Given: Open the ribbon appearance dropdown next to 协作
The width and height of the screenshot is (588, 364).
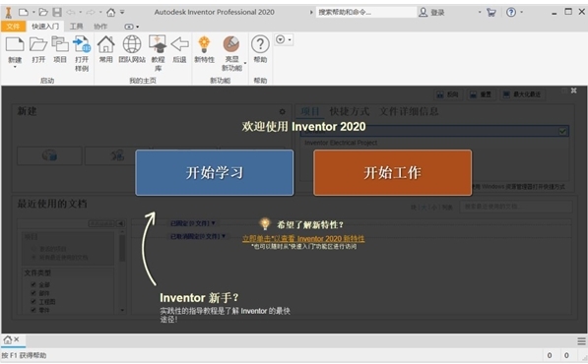Looking at the screenshot, I should click(x=132, y=27).
